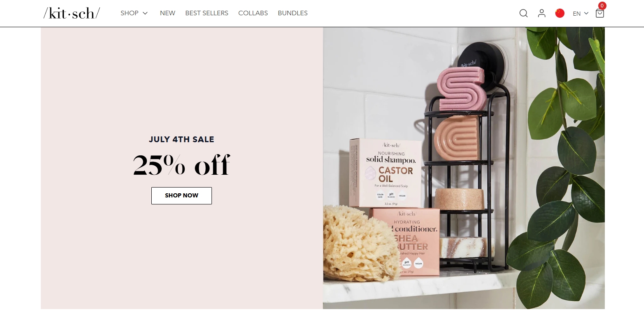Viewport: 644px width, 319px height.
Task: Click the Castor Oil solid shampoo box
Action: point(386,173)
